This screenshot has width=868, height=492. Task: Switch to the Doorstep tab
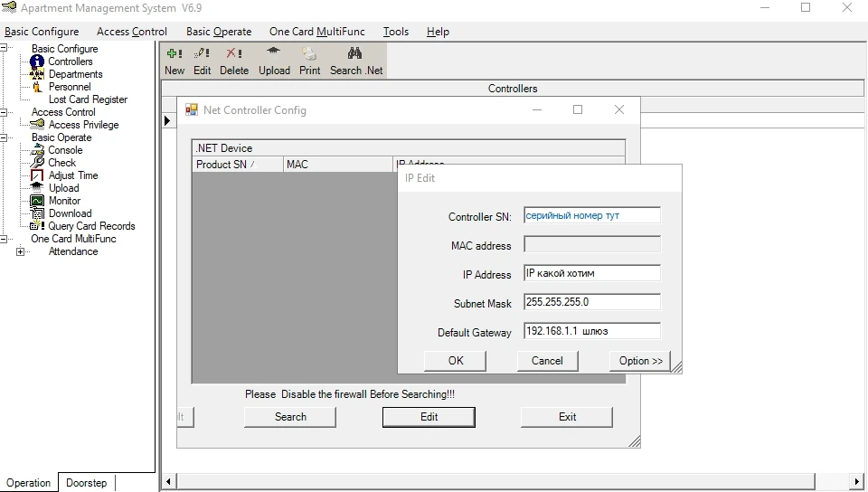[x=87, y=483]
